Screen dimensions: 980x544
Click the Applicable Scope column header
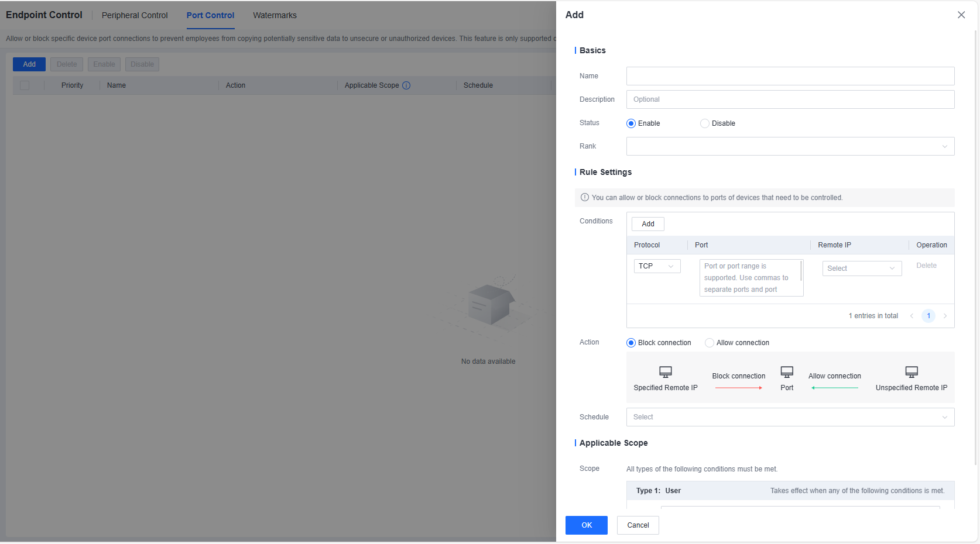tap(372, 85)
